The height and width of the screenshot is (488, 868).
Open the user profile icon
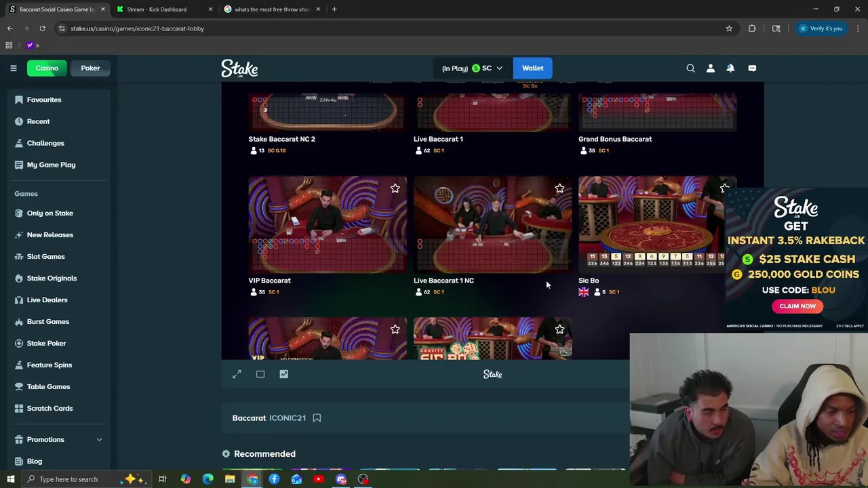tap(711, 68)
